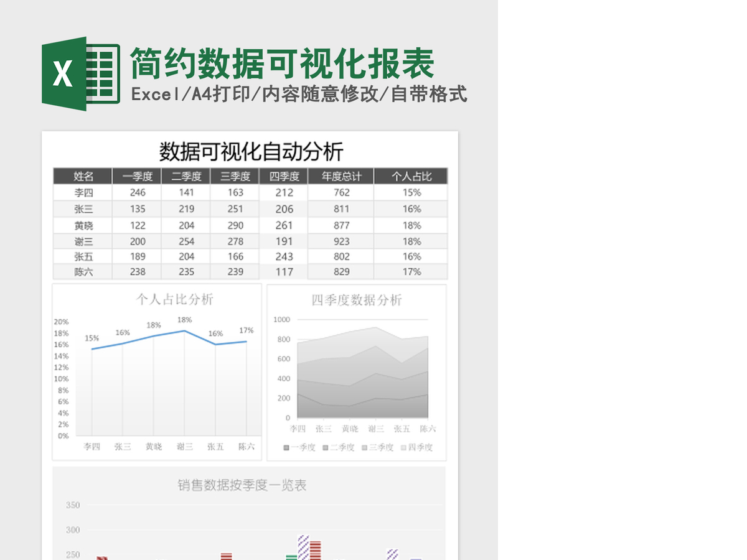
Task: Select cell value 290 in 黄晓 row
Action: 235,225
